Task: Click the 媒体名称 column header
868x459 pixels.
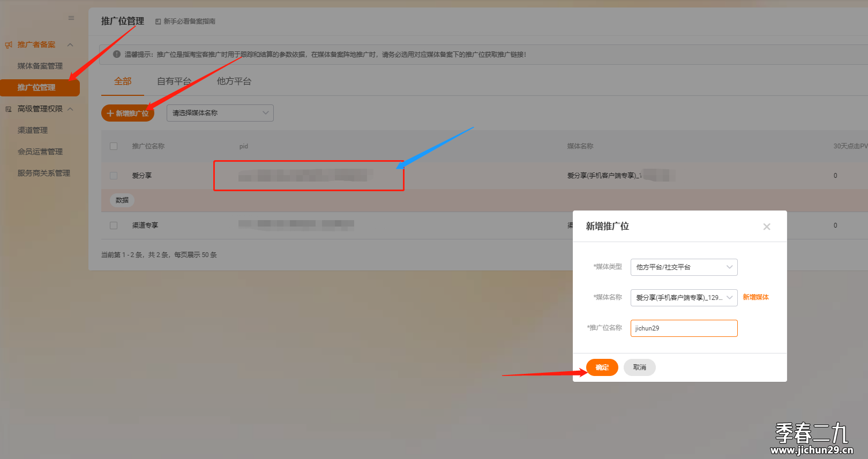Action: [x=580, y=146]
